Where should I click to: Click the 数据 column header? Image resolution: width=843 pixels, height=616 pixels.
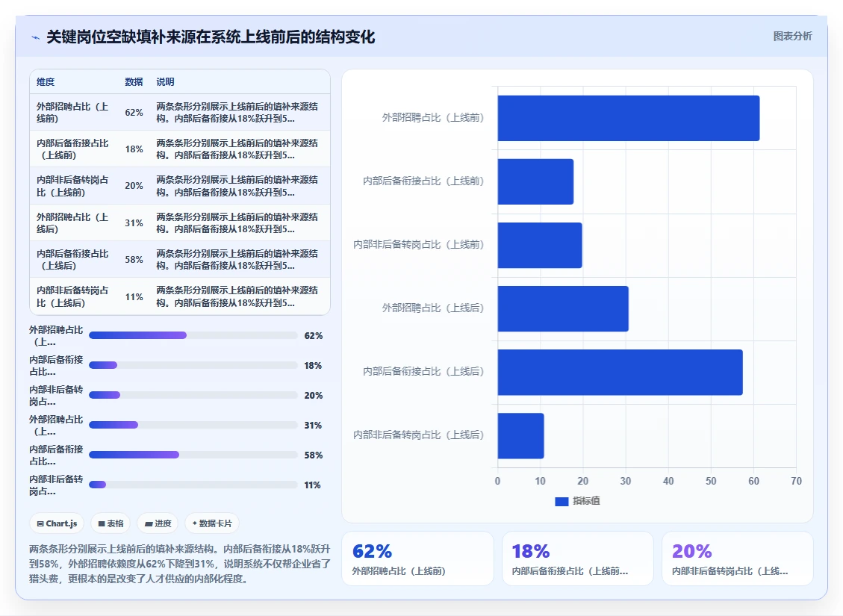tap(134, 81)
